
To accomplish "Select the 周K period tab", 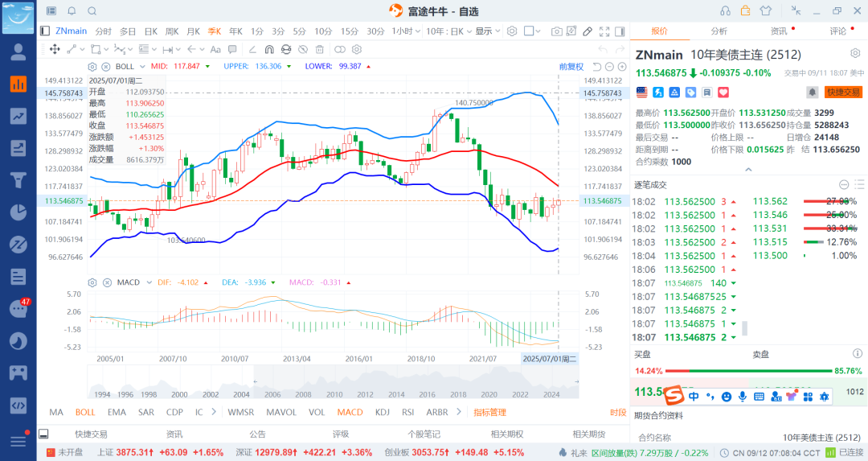I will pos(172,31).
